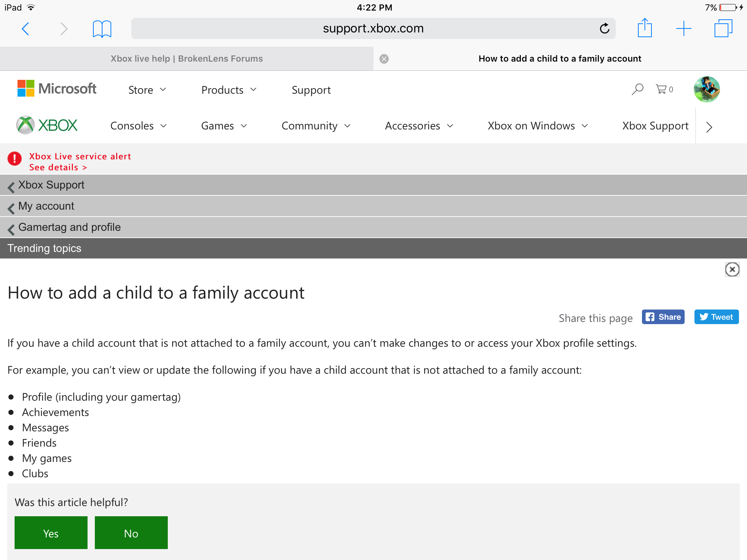Expand the Consoles dropdown
747x560 pixels.
[x=139, y=126]
